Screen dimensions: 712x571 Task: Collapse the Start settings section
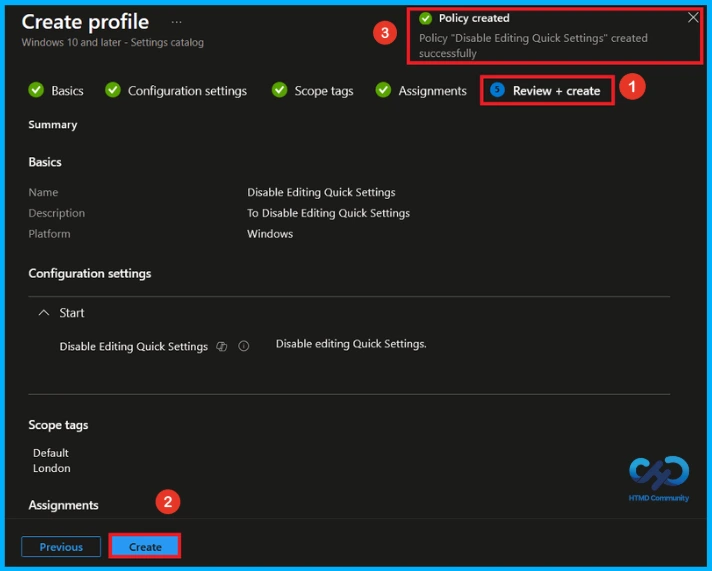tap(44, 313)
